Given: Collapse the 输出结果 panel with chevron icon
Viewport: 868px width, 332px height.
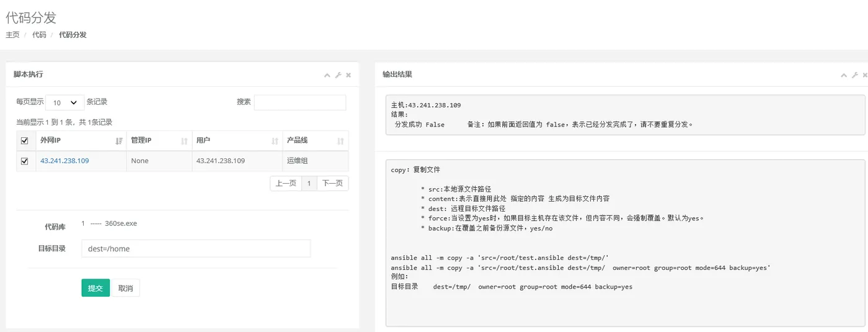Looking at the screenshot, I should pos(844,75).
